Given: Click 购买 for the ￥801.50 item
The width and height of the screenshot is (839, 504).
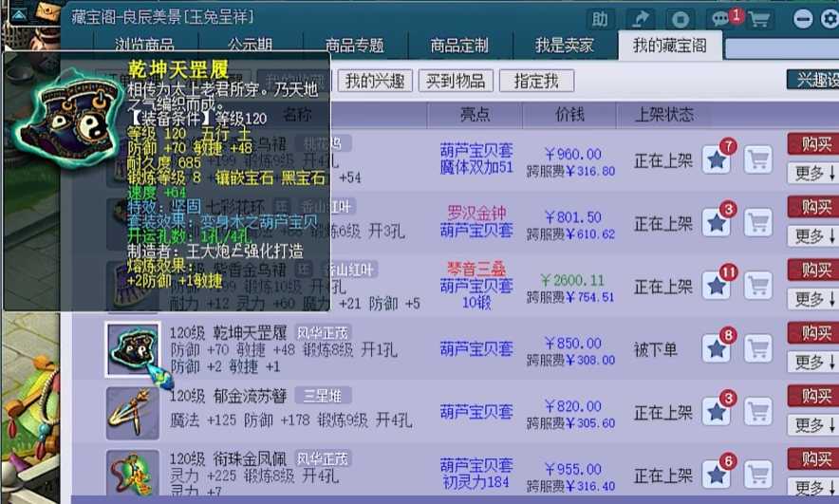Looking at the screenshot, I should click(x=814, y=207).
